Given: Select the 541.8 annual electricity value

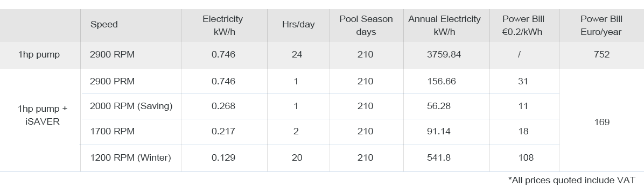Looking at the screenshot, I should tap(439, 157).
